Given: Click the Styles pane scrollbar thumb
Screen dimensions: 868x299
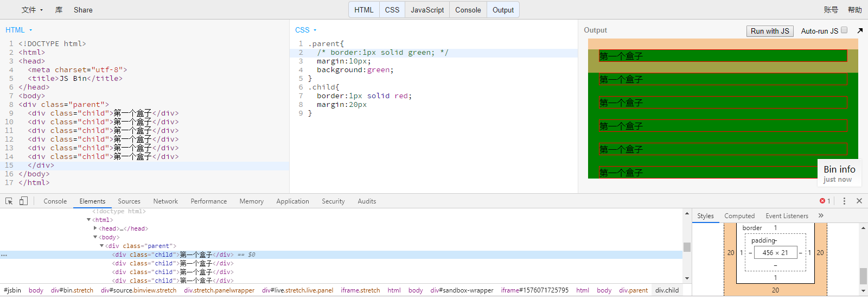Looking at the screenshot, I should click(863, 276).
